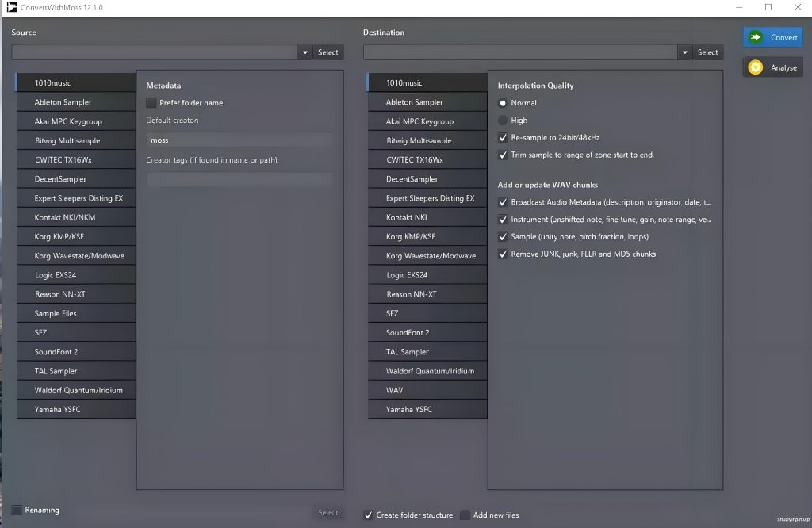Toggle Sample (unity note, pitch fraction) checkbox

[502, 237]
